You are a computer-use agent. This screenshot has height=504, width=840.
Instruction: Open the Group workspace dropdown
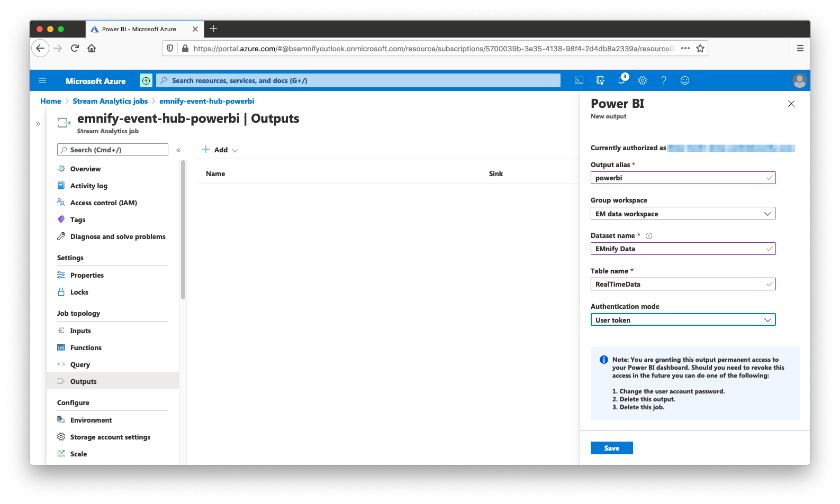(x=683, y=214)
